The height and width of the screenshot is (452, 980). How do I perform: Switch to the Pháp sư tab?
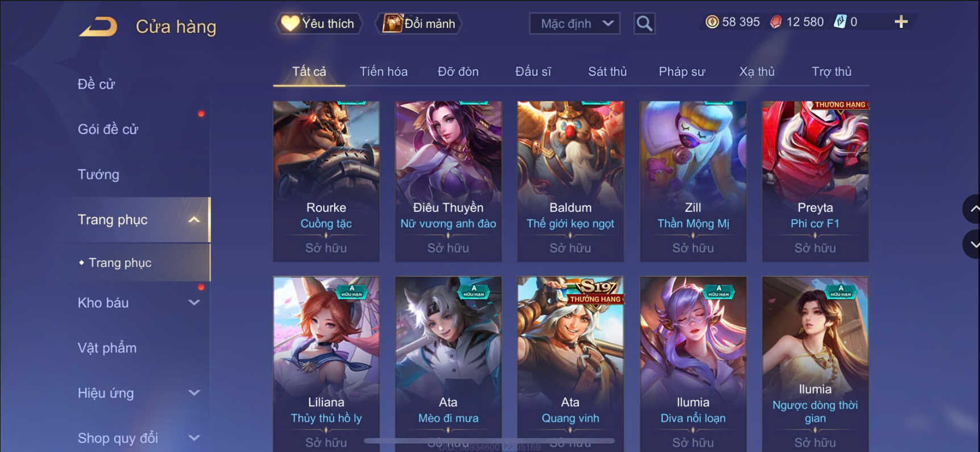tap(682, 72)
